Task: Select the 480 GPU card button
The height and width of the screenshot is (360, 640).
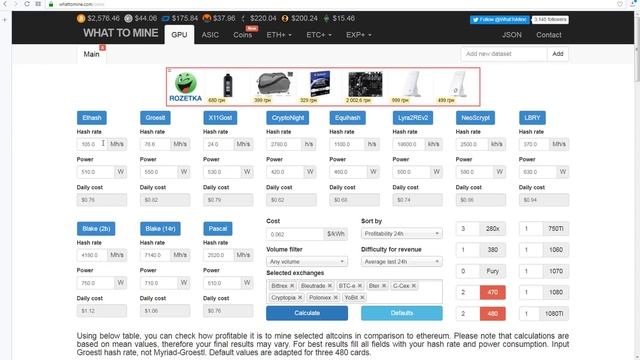Action: 493,313
